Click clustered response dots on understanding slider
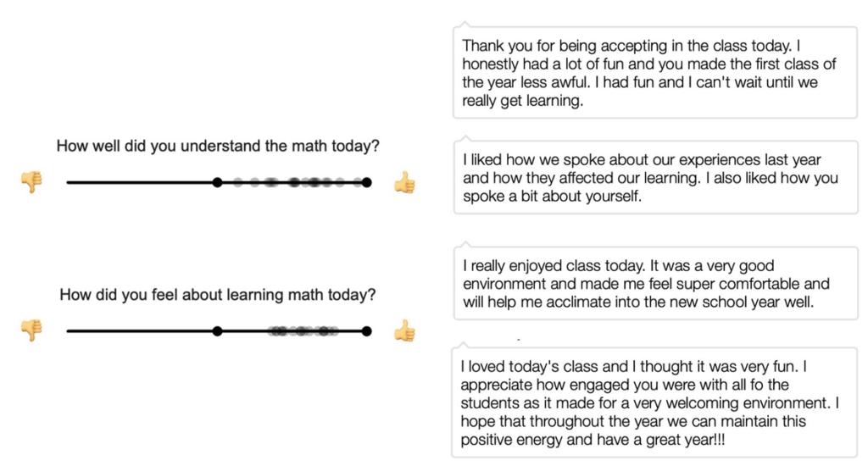868x466 pixels. (x=298, y=182)
